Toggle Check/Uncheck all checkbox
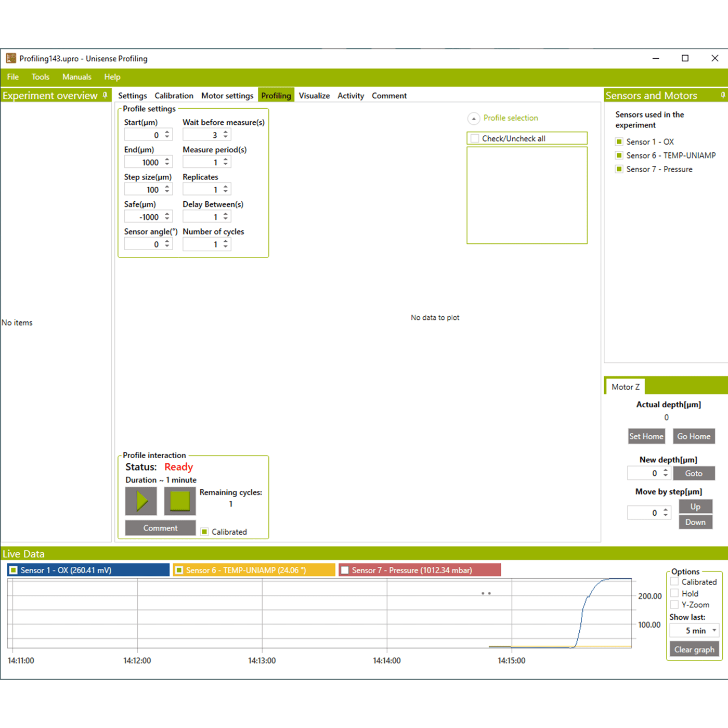The width and height of the screenshot is (728, 728). (475, 138)
